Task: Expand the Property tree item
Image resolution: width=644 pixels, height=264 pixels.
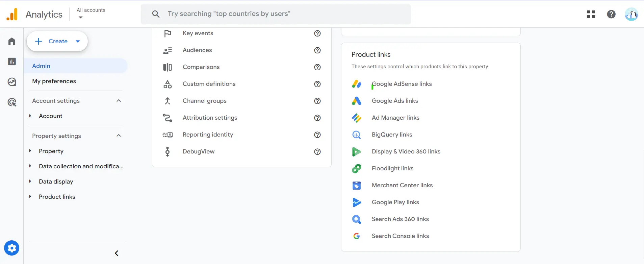Action: [30, 151]
